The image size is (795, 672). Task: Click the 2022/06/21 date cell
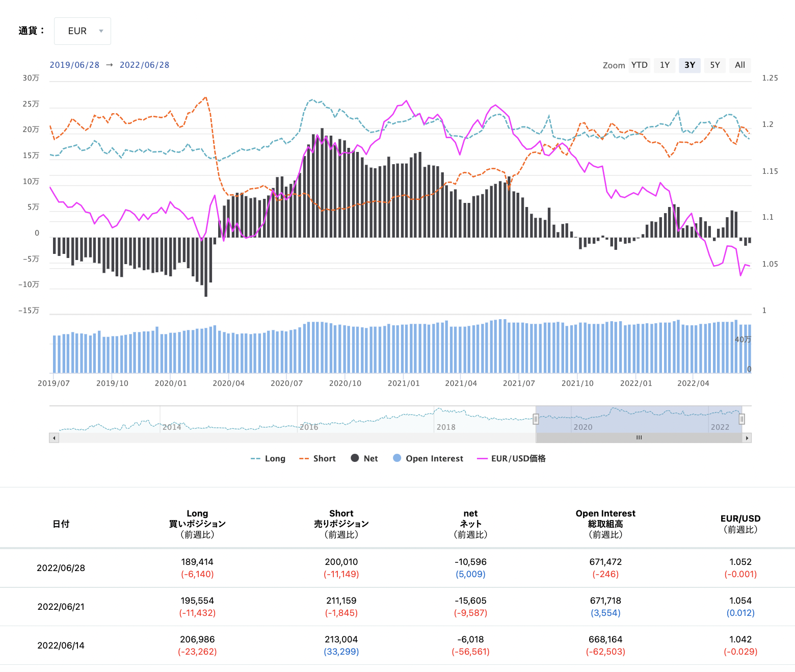tap(61, 607)
